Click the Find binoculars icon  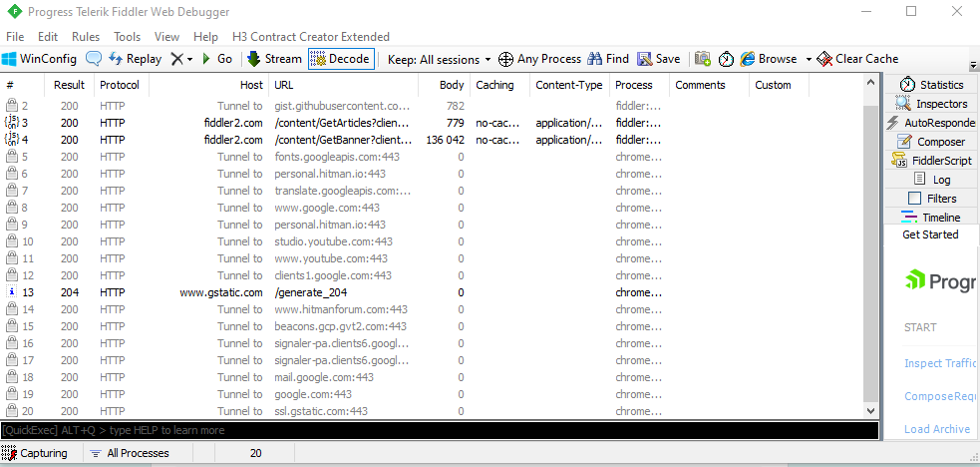tap(595, 59)
